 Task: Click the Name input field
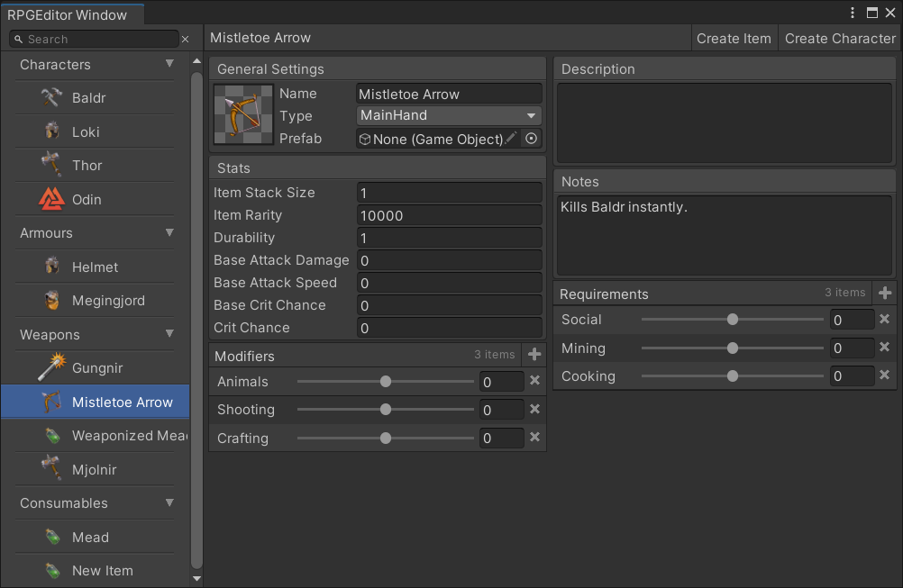click(449, 94)
